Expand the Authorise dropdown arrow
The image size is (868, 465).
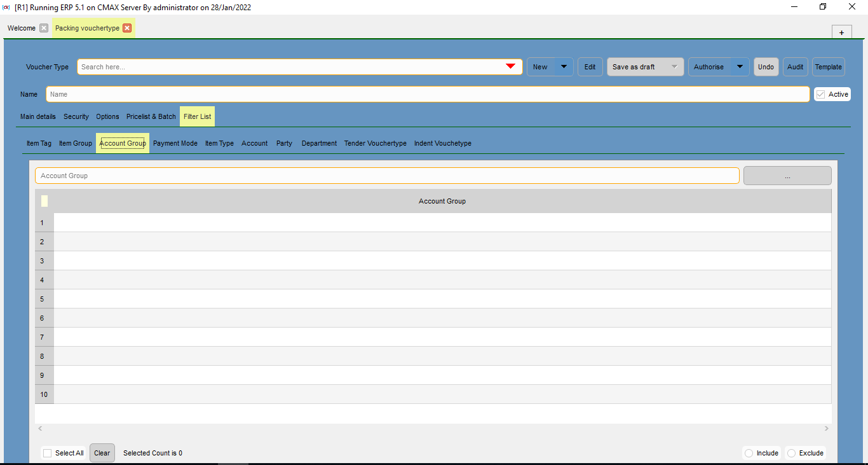click(x=740, y=67)
